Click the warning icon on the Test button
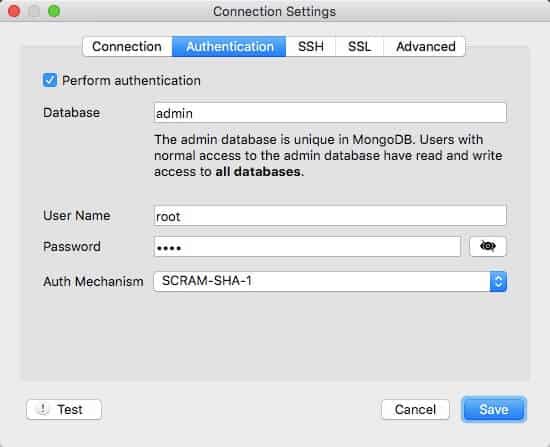 pyautogui.click(x=43, y=409)
